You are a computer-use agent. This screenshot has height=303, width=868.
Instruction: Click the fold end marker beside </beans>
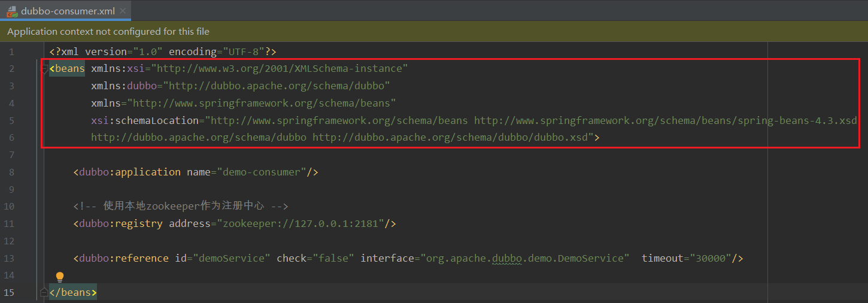pos(44,292)
